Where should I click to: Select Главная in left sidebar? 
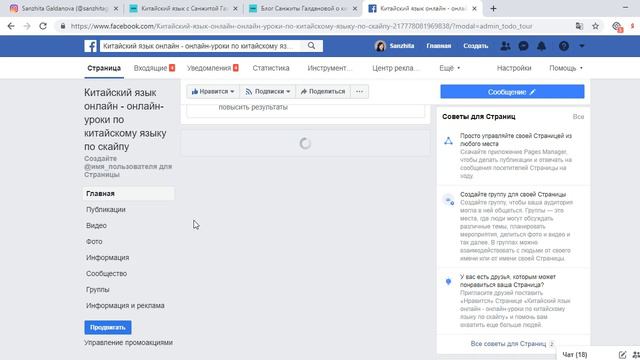[129, 193]
